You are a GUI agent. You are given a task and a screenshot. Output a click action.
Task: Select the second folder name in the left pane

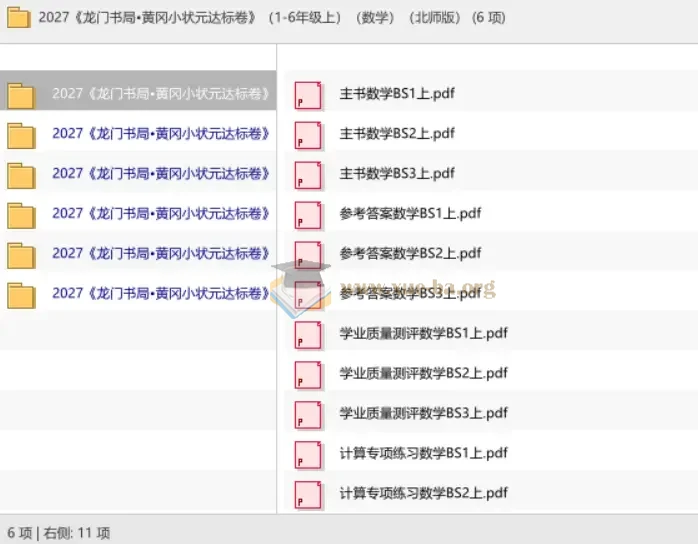(161, 134)
